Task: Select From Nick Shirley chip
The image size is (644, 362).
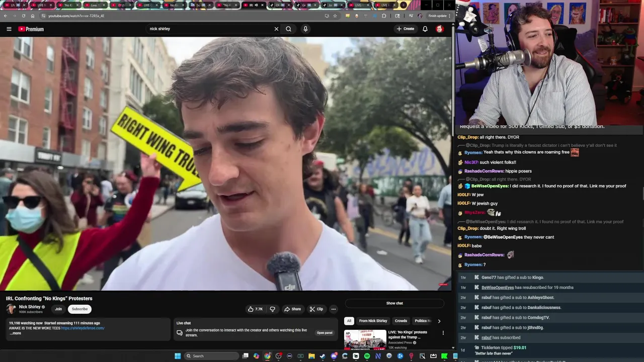Action: coord(373,321)
